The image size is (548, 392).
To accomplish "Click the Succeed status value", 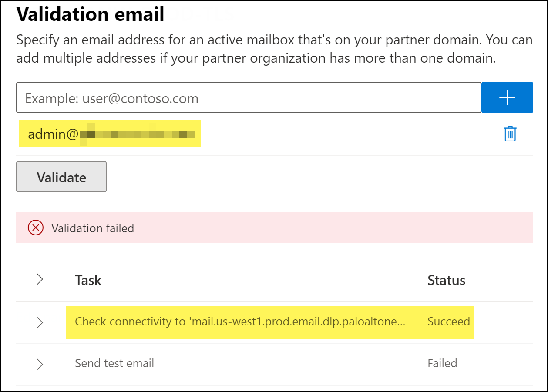I will (448, 322).
